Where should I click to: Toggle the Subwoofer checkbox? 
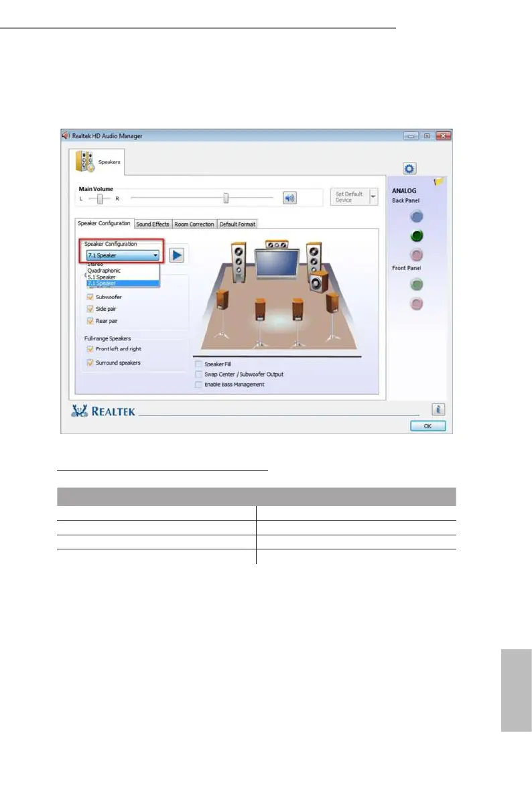point(90,297)
